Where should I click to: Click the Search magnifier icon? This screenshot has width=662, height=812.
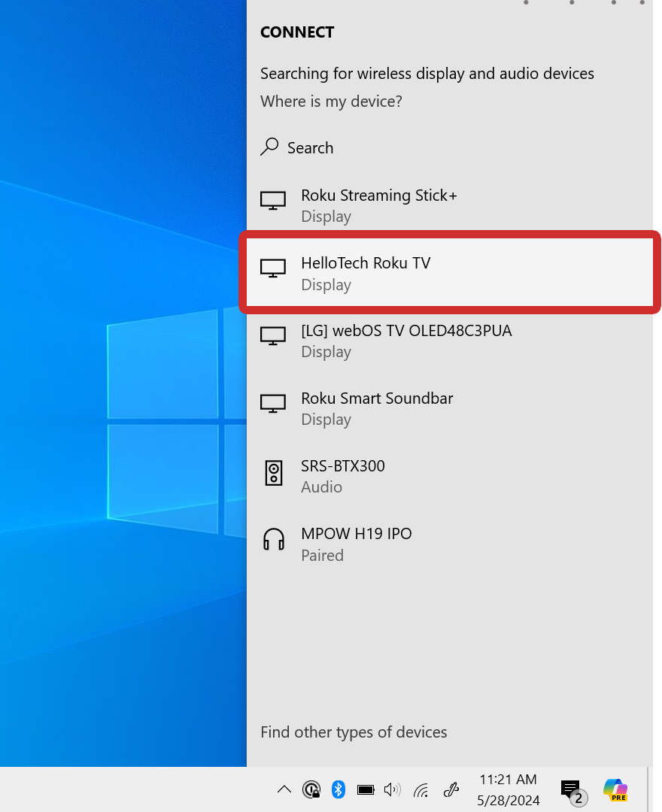269,147
